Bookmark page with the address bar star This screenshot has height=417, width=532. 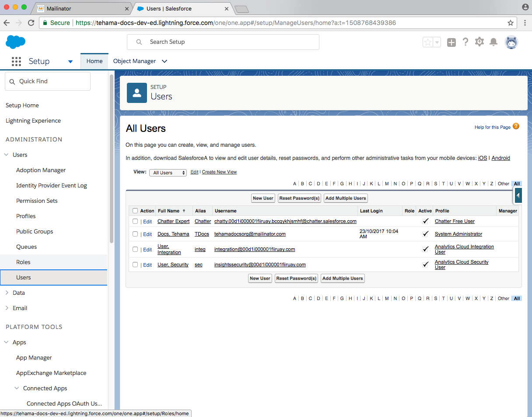(511, 23)
